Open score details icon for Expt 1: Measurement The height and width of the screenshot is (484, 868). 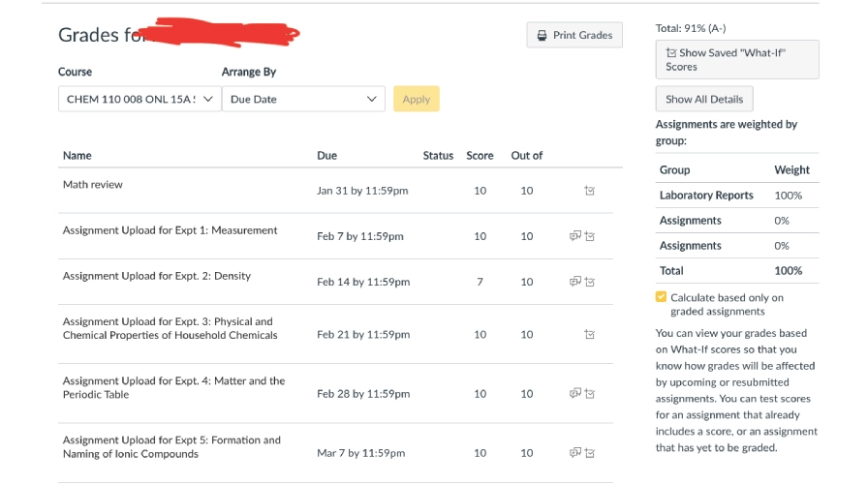tap(589, 236)
